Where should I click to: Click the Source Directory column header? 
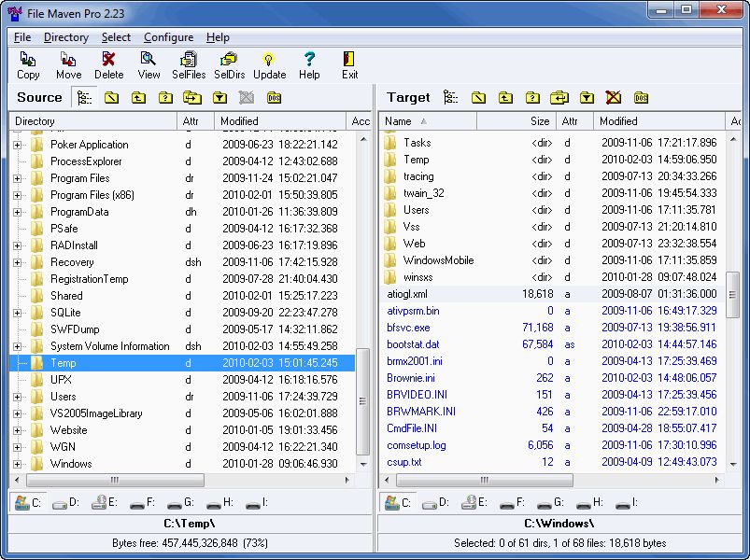[93, 121]
